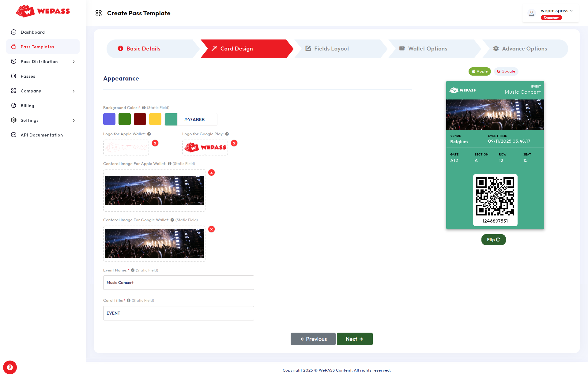Click the red floating help button

pyautogui.click(x=10, y=367)
